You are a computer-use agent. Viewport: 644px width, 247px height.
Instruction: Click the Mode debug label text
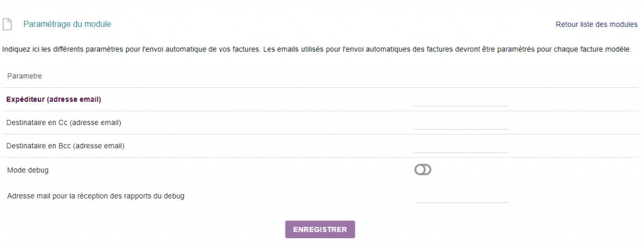click(x=28, y=170)
